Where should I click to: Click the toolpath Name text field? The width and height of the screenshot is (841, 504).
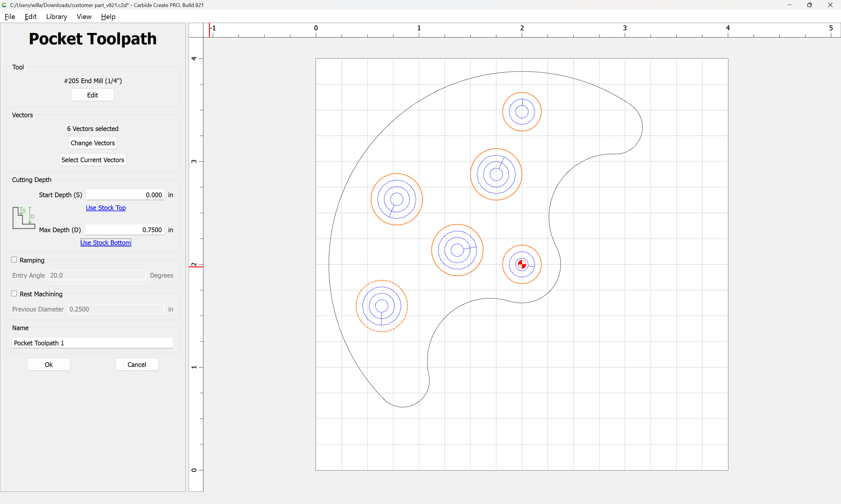[93, 343]
